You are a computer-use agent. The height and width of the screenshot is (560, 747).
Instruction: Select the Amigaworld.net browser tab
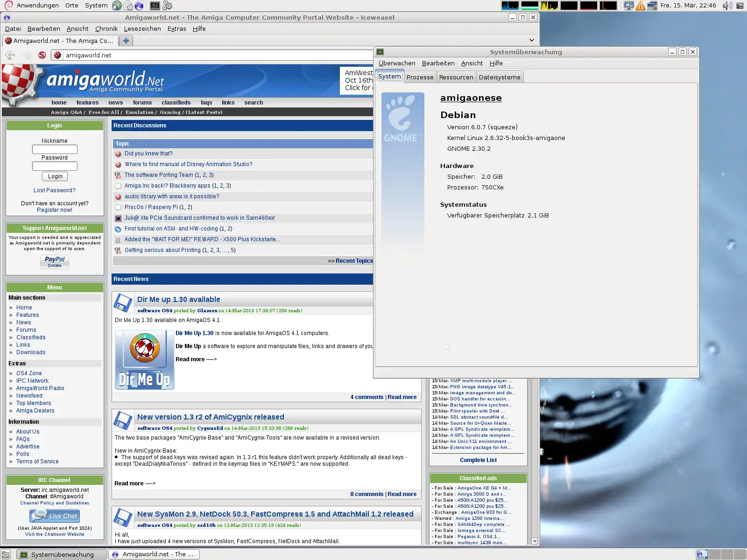pyautogui.click(x=60, y=41)
